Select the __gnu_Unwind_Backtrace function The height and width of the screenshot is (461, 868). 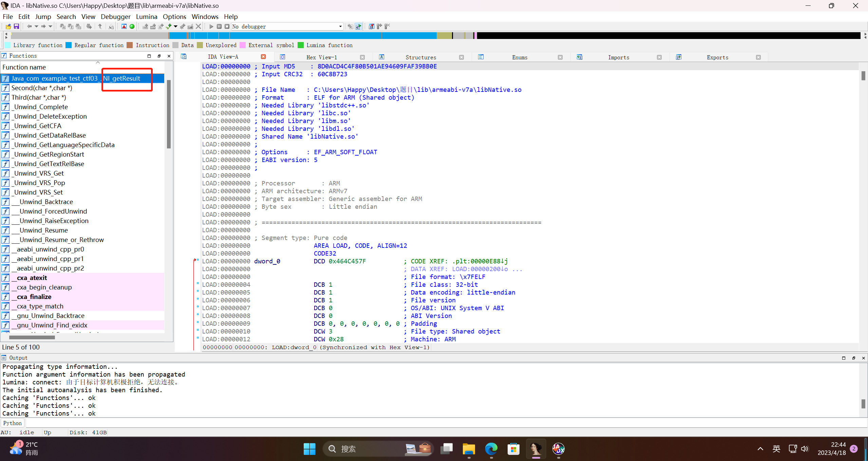82,316
